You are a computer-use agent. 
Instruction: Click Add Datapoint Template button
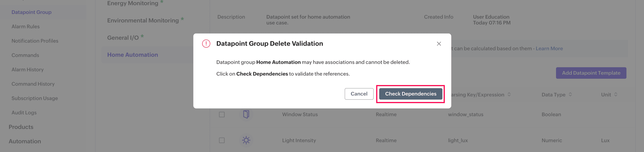point(591,73)
